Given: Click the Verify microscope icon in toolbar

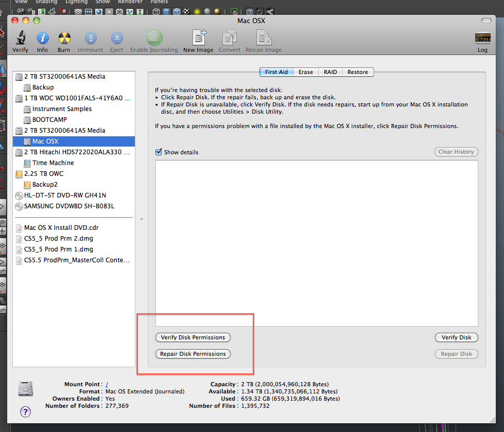Looking at the screenshot, I should pos(21,38).
